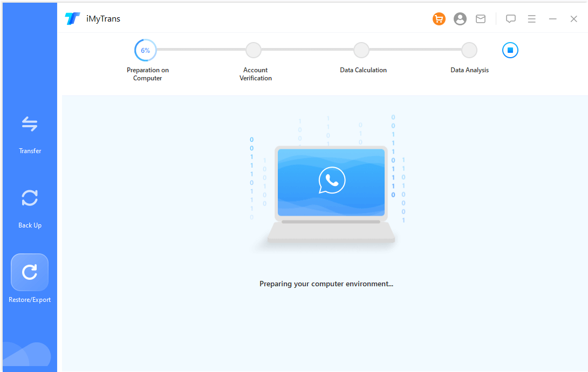
Task: Click the Account Verification label
Action: (255, 74)
